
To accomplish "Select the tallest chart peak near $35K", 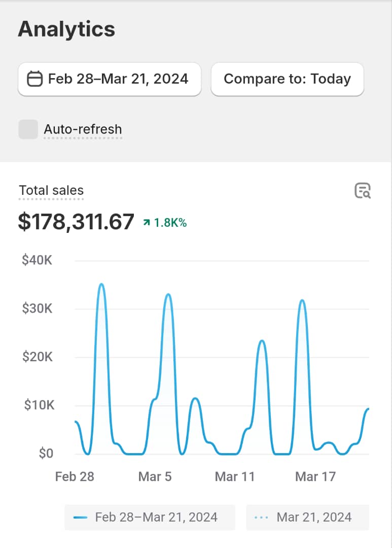I will click(x=101, y=285).
